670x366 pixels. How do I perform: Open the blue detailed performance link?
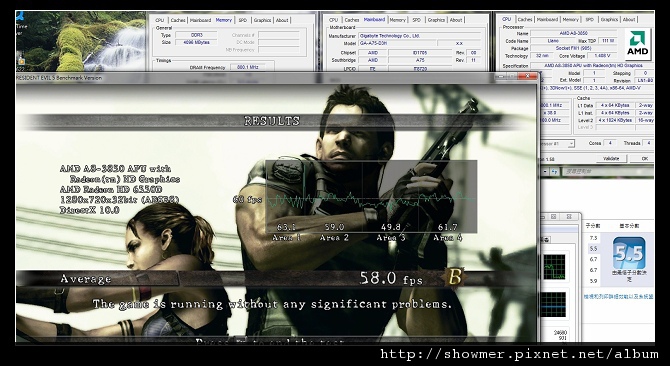pyautogui.click(x=618, y=296)
